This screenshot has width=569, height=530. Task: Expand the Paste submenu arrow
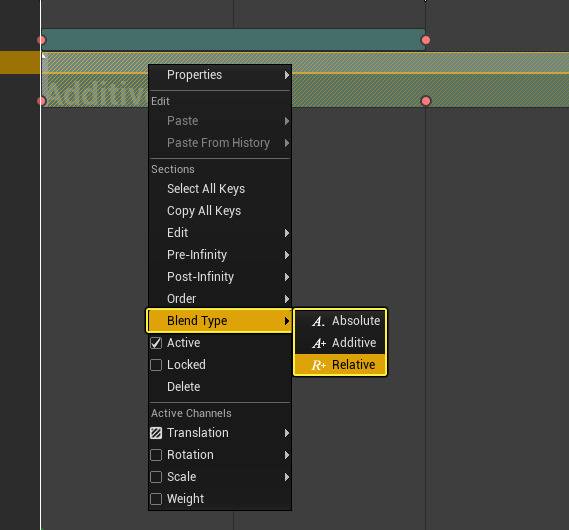tap(287, 121)
